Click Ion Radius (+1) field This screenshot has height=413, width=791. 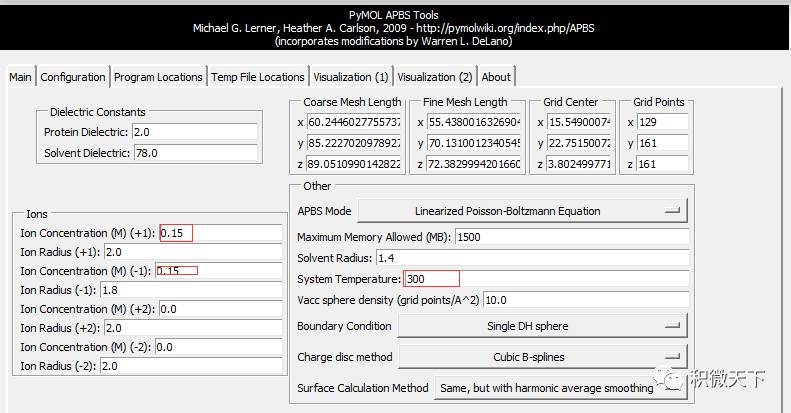[193, 252]
